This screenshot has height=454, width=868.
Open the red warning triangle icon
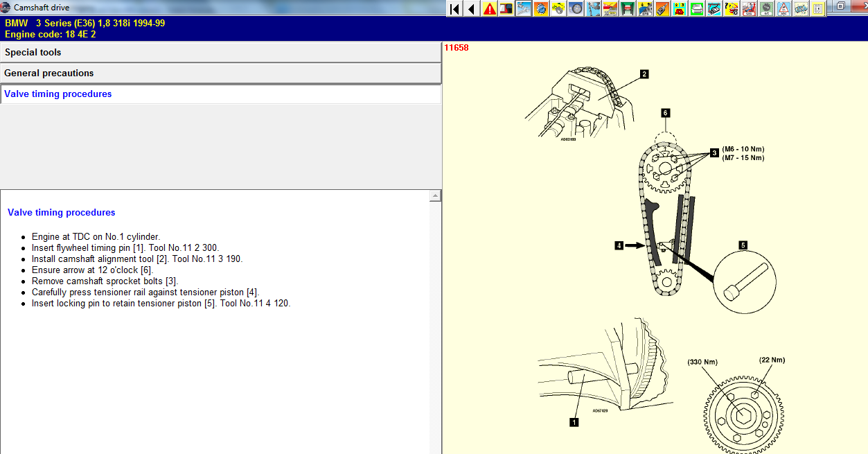coord(489,9)
